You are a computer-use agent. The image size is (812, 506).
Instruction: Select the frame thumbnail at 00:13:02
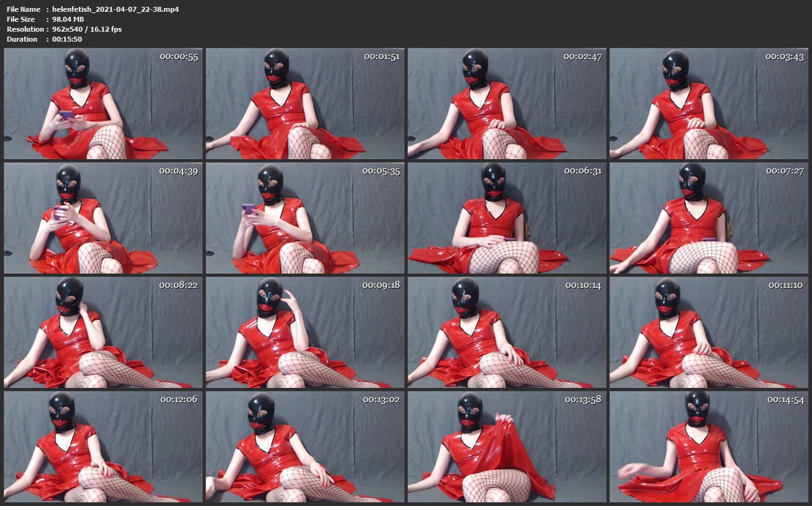point(305,447)
